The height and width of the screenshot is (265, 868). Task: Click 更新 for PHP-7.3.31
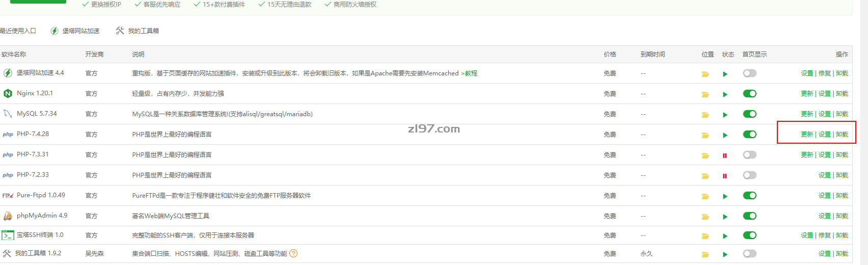tap(807, 155)
